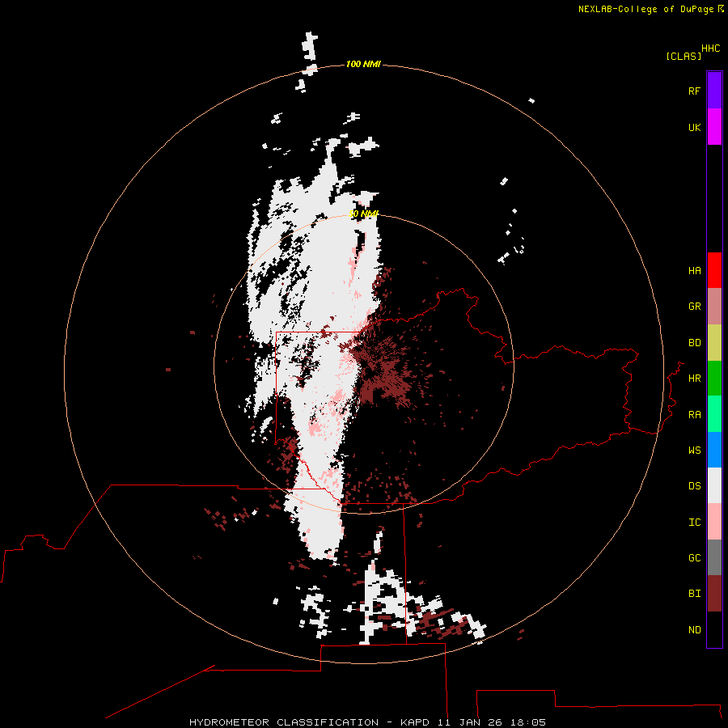Screen dimensions: 728x728
Task: Click the BI legend label
Action: click(x=694, y=594)
